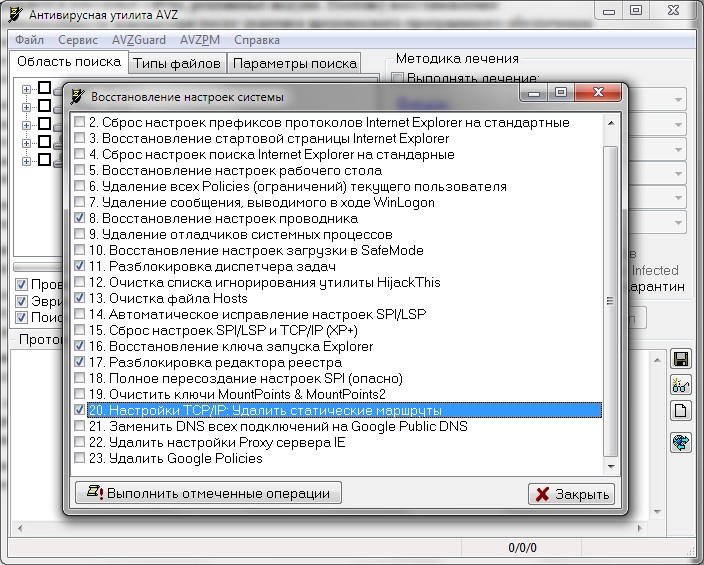Click the 0/0/0 status bar counter
The height and width of the screenshot is (565, 704).
(522, 547)
